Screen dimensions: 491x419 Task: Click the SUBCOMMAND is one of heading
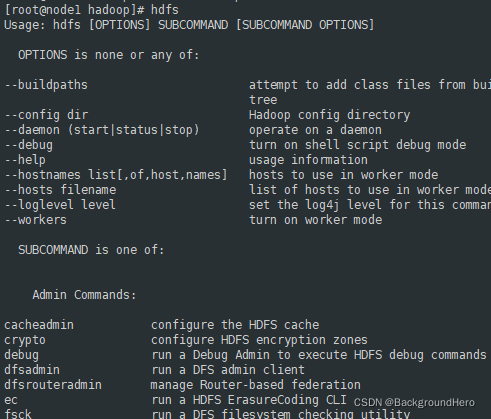pos(91,250)
